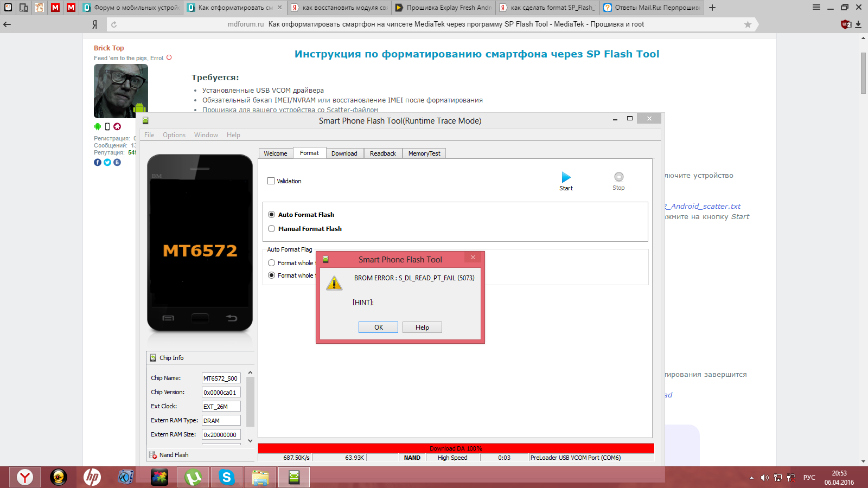
Task: Select the Manual Format Flash radio button
Action: pos(272,229)
